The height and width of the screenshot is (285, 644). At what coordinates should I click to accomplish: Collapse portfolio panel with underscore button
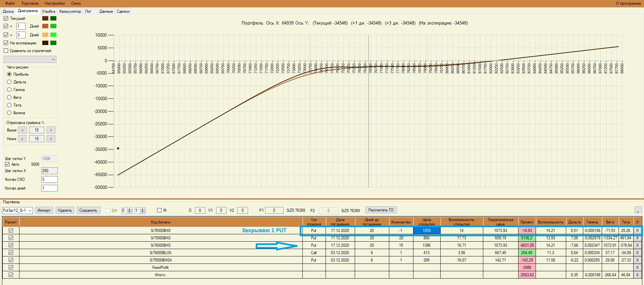pyautogui.click(x=638, y=210)
